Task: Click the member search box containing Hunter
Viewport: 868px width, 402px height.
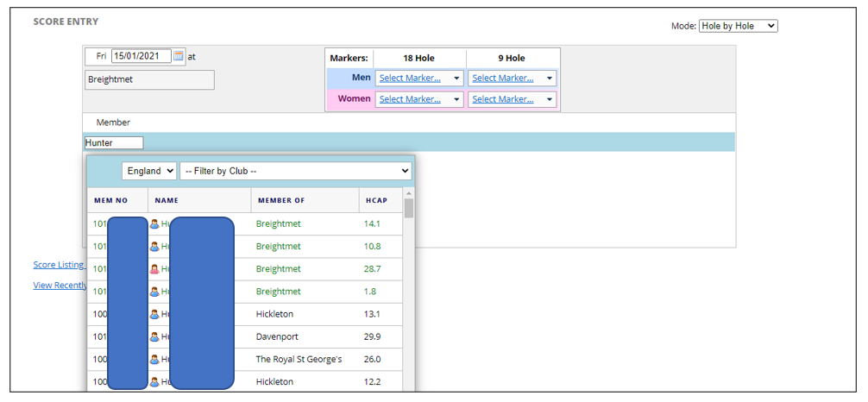Action: (x=114, y=143)
